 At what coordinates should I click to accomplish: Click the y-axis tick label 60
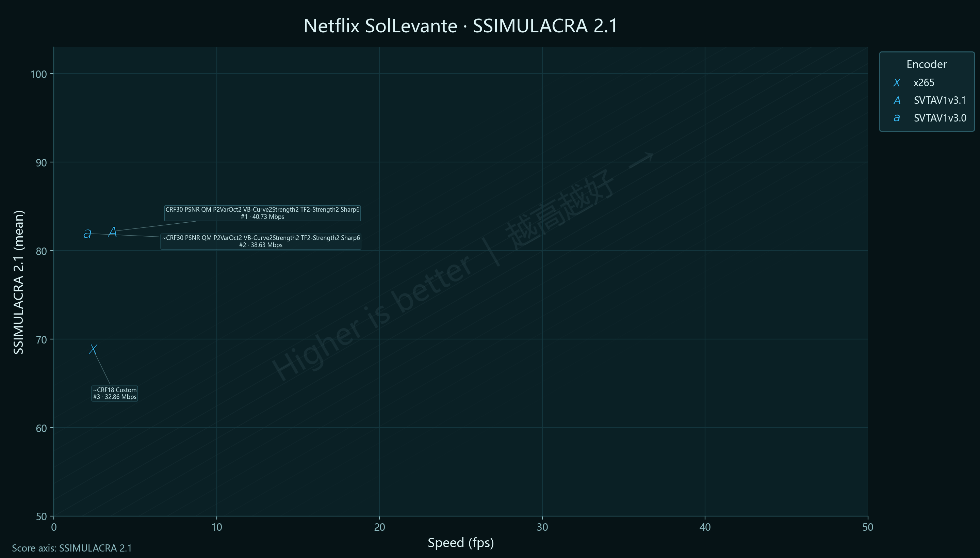[x=42, y=428]
